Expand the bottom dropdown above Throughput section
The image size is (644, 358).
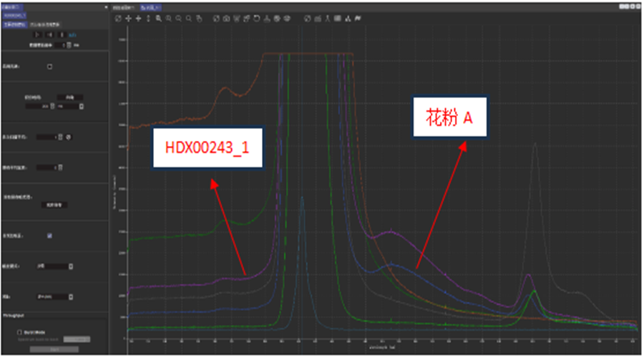54,296
